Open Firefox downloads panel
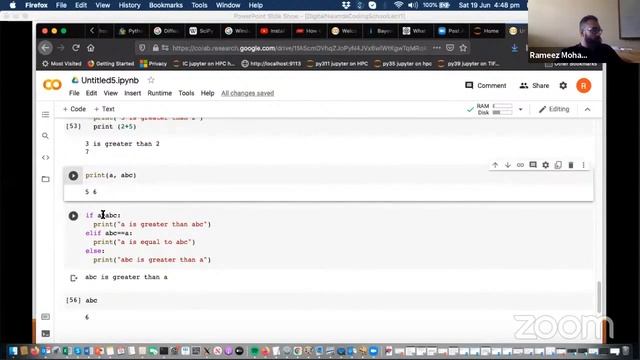Image resolution: width=640 pixels, height=360 pixels. (x=515, y=48)
